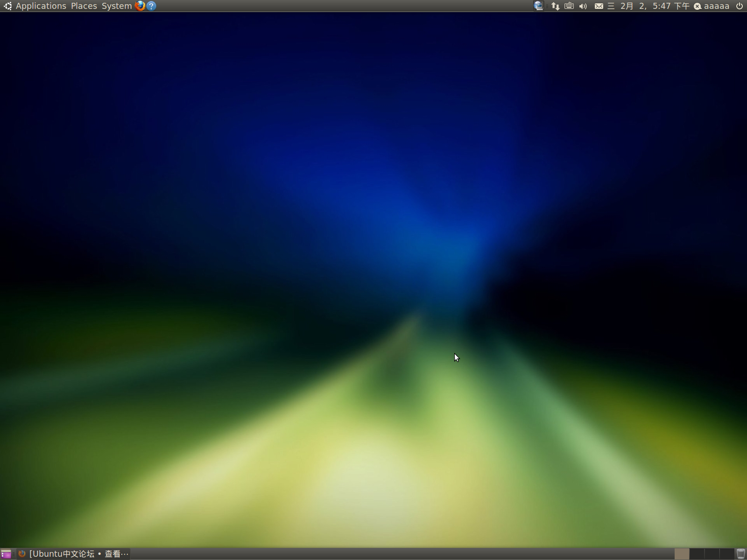Open the Applications menu
This screenshot has height=560, width=747.
41,6
